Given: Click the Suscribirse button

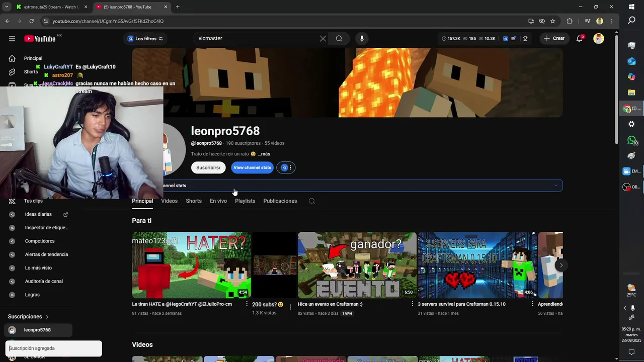Looking at the screenshot, I should click(x=208, y=167).
